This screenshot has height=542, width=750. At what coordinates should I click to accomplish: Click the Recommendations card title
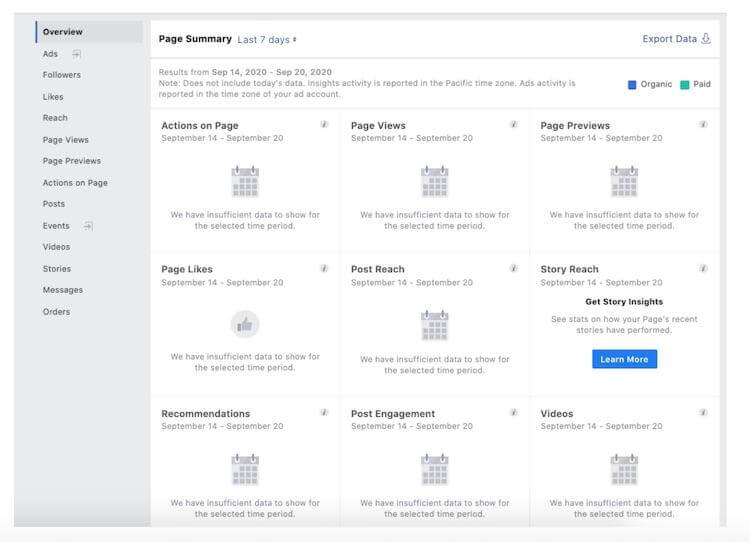coord(205,414)
